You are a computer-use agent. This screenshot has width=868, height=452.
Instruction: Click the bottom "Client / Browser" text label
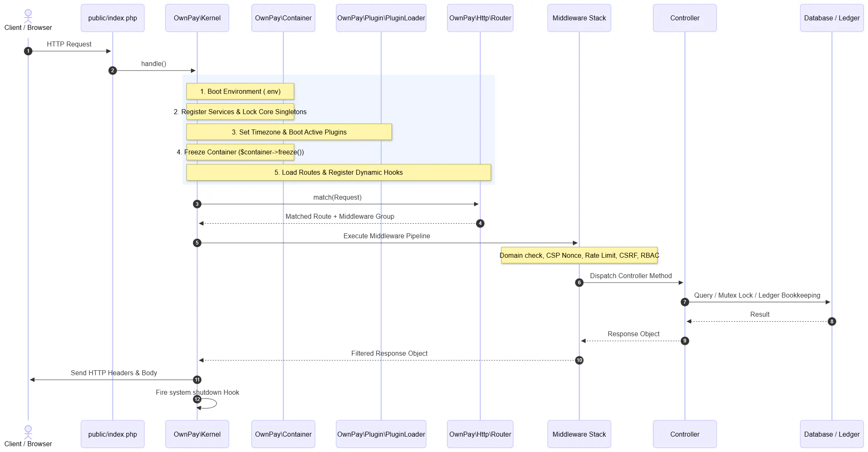28,444
